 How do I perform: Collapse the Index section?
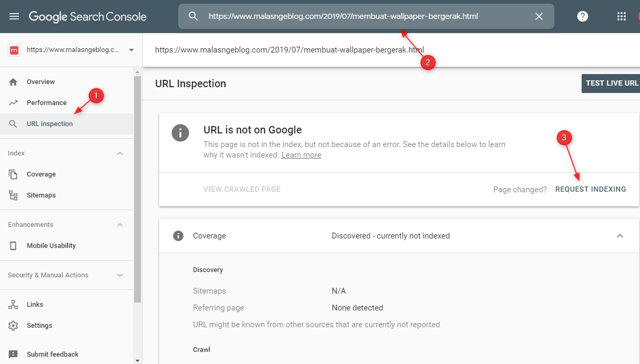[120, 153]
